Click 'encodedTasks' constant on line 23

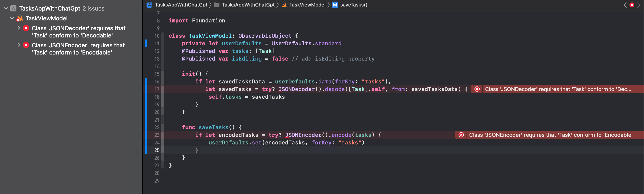(x=238, y=135)
